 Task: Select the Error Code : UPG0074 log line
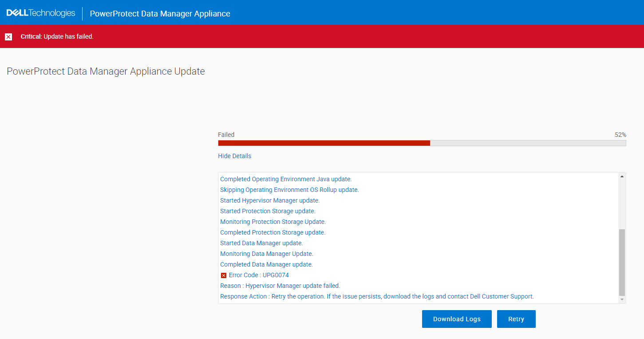point(258,275)
